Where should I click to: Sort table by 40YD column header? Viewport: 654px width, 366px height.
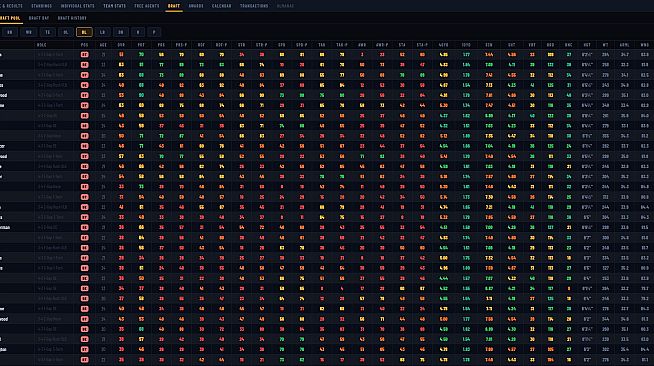click(x=443, y=45)
